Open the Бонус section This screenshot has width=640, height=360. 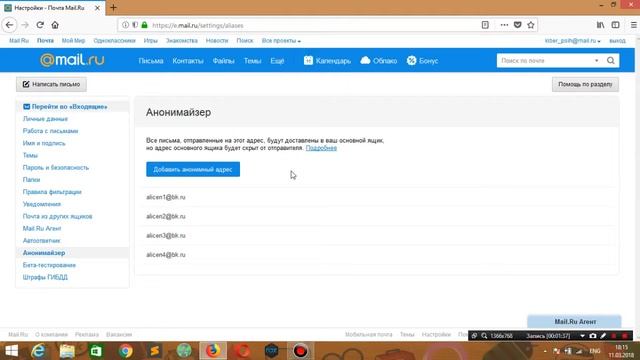tap(422, 61)
